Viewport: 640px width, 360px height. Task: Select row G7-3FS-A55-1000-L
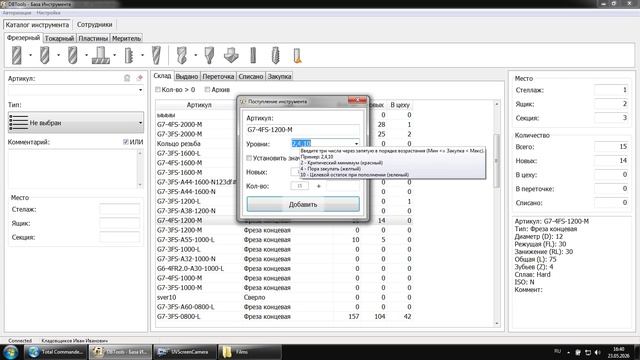[x=284, y=240]
